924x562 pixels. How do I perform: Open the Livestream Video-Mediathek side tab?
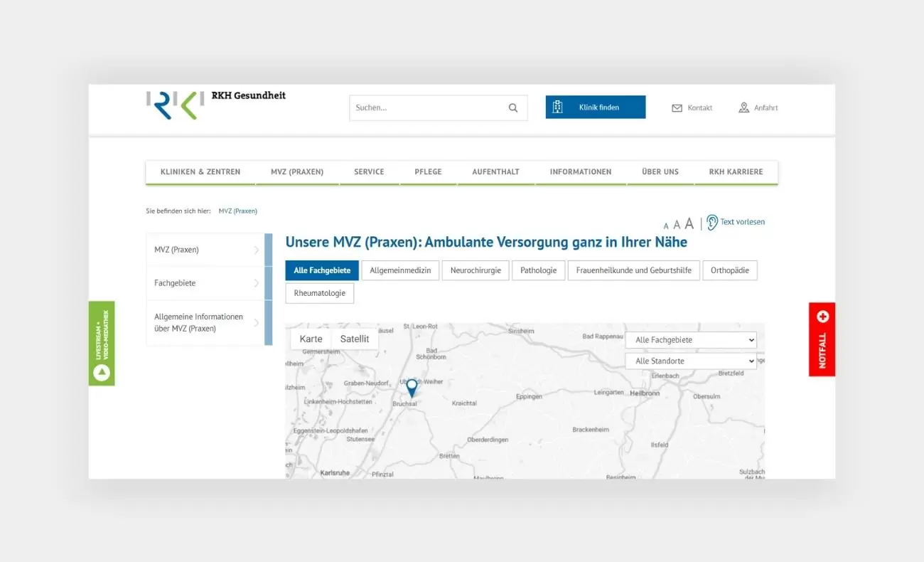102,344
